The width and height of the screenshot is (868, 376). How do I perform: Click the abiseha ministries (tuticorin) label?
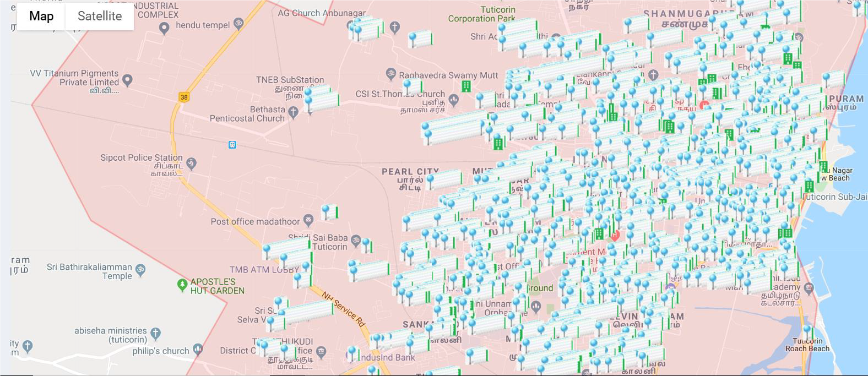(x=111, y=335)
